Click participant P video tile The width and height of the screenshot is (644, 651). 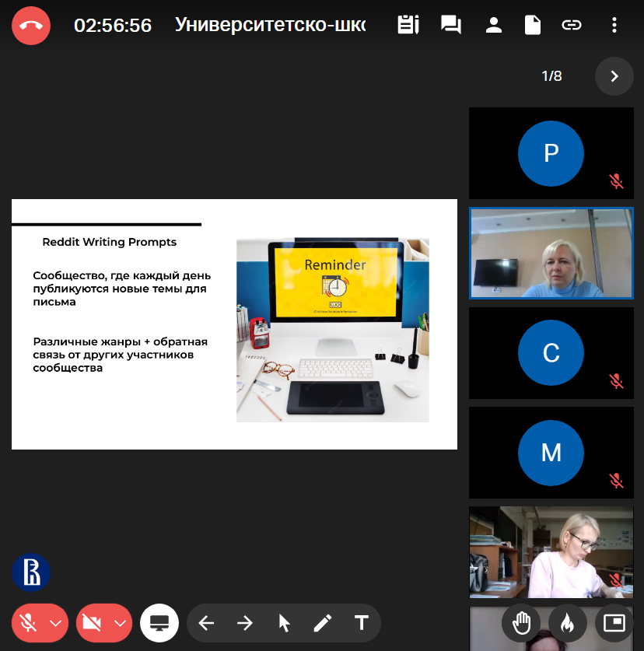[x=551, y=153]
